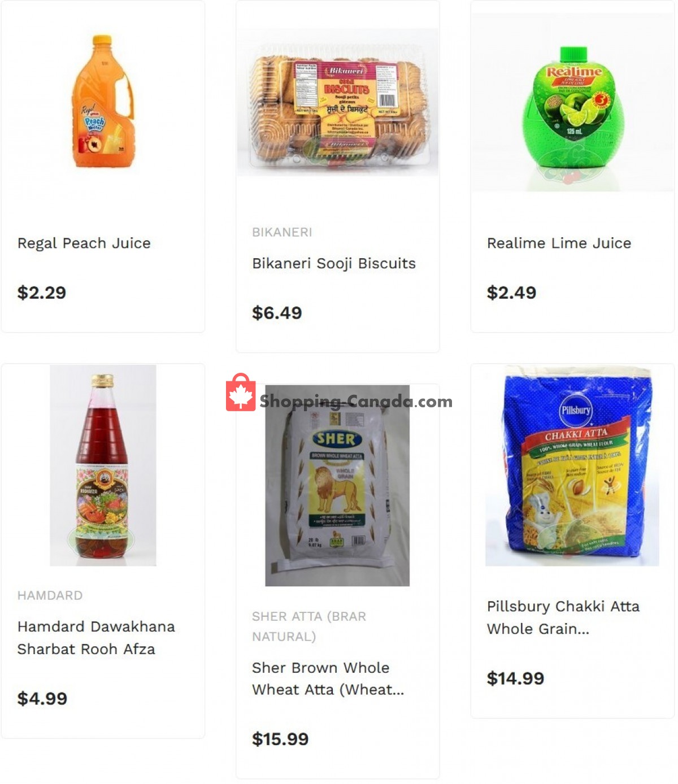Click the BIKANERI brand label
Image resolution: width=678 pixels, height=784 pixels.
point(282,232)
